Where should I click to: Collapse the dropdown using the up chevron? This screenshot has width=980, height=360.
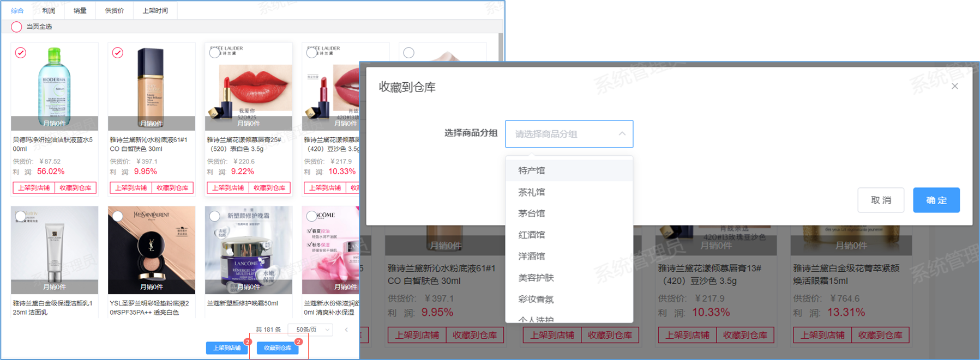[x=622, y=134]
